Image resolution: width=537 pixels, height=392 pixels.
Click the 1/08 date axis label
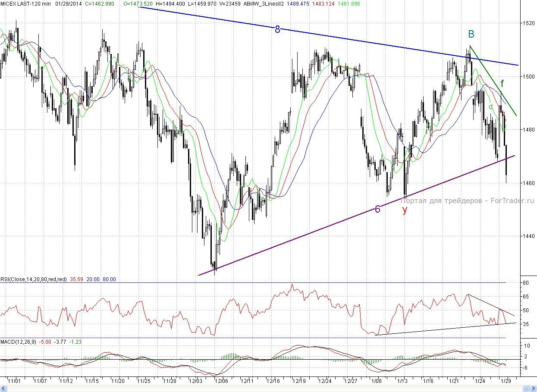click(376, 381)
